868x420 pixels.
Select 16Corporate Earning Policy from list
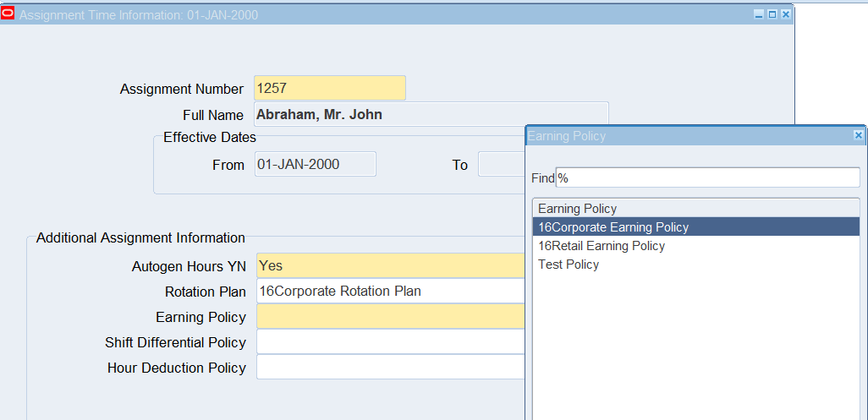(613, 227)
